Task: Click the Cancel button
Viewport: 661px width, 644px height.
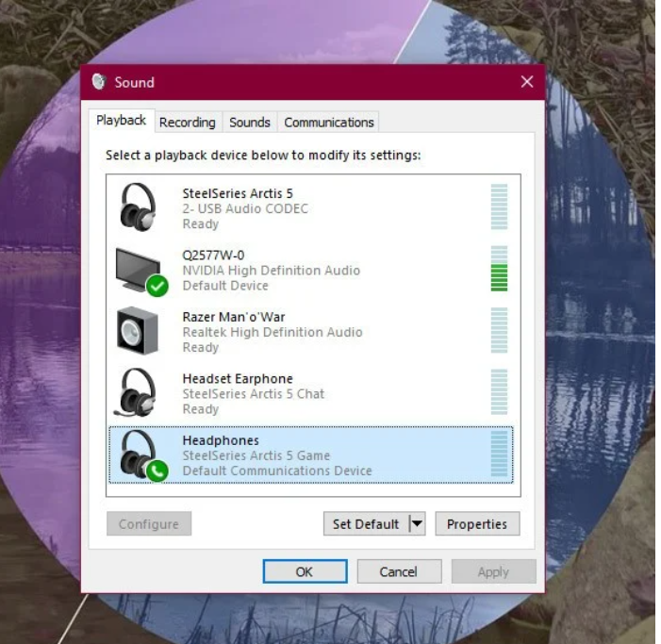Action: pos(399,571)
